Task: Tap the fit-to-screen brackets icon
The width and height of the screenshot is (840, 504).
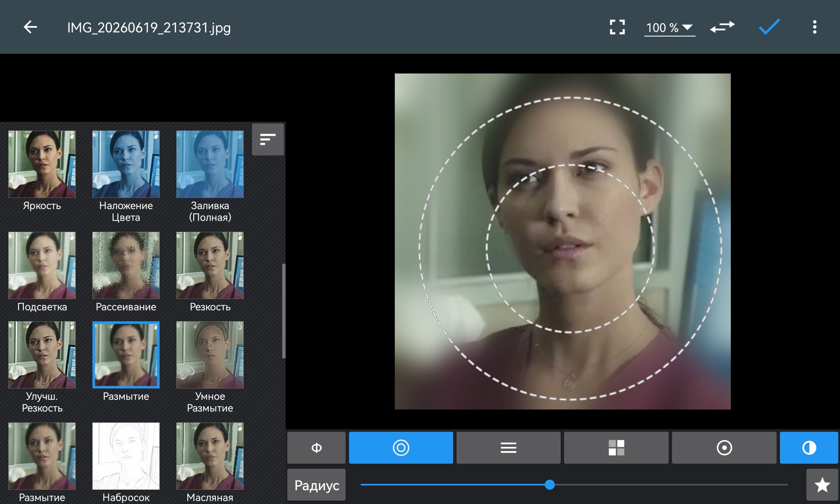Action: click(617, 27)
